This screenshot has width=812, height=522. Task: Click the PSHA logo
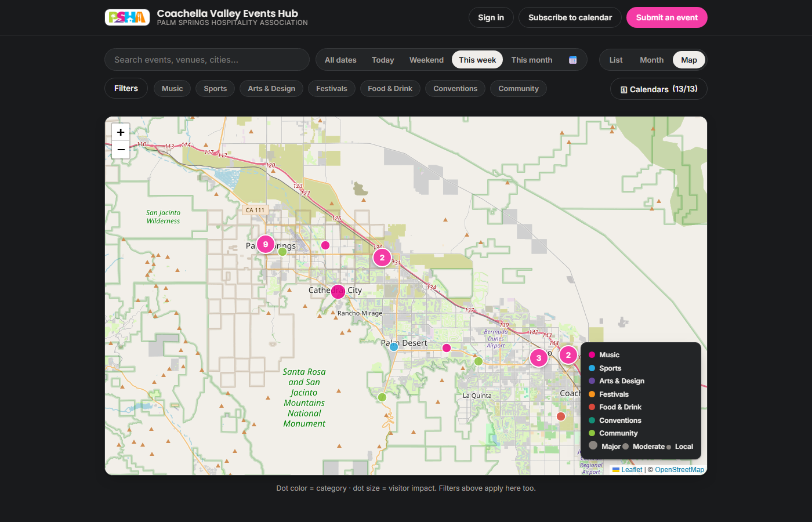(x=127, y=17)
